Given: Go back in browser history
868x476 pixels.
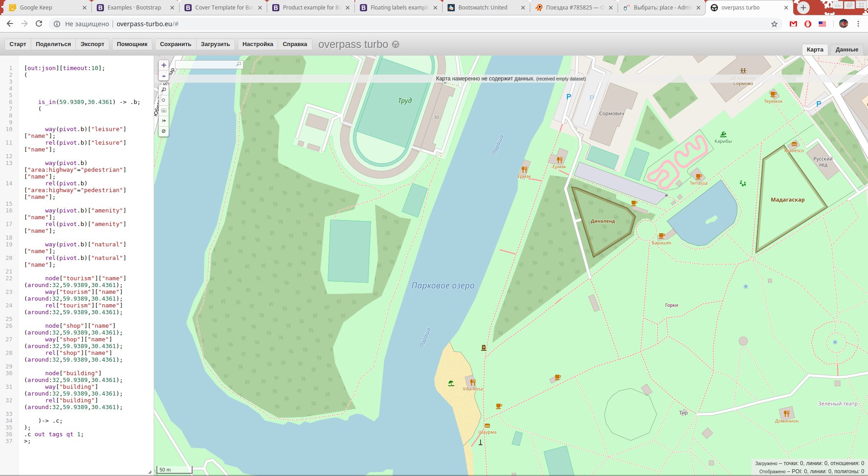Looking at the screenshot, I should pos(10,24).
